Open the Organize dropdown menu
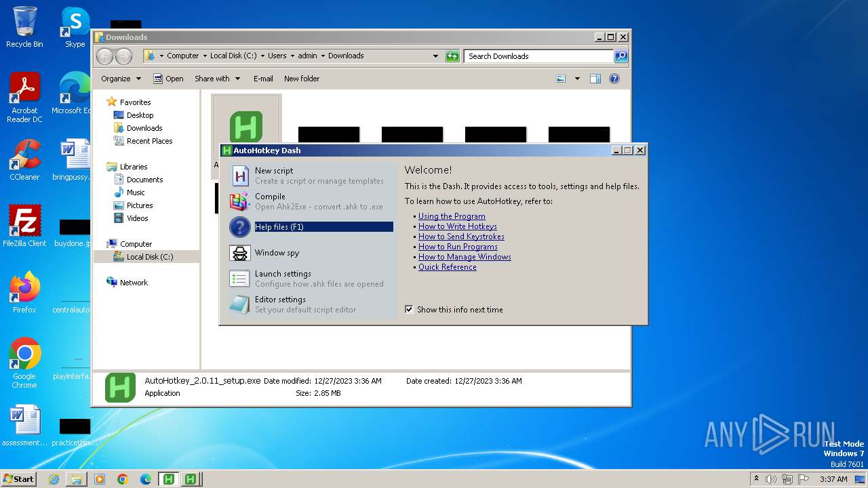This screenshot has width=868, height=488. tap(121, 79)
